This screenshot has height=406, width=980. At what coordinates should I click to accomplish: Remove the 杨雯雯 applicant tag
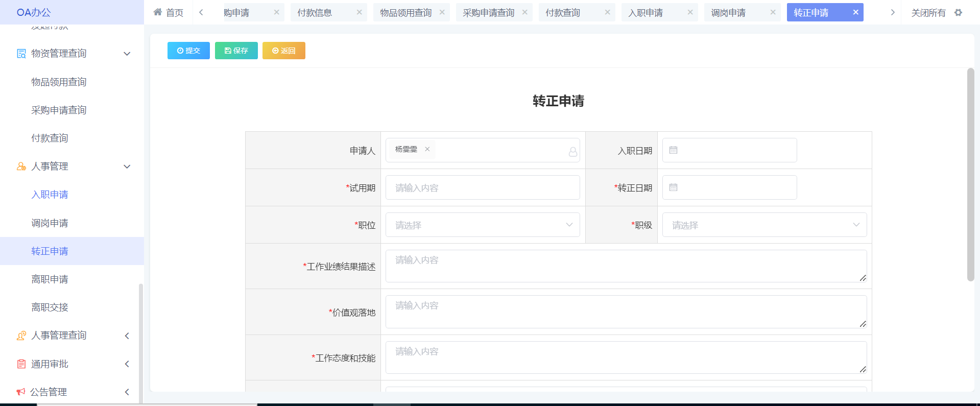[427, 149]
